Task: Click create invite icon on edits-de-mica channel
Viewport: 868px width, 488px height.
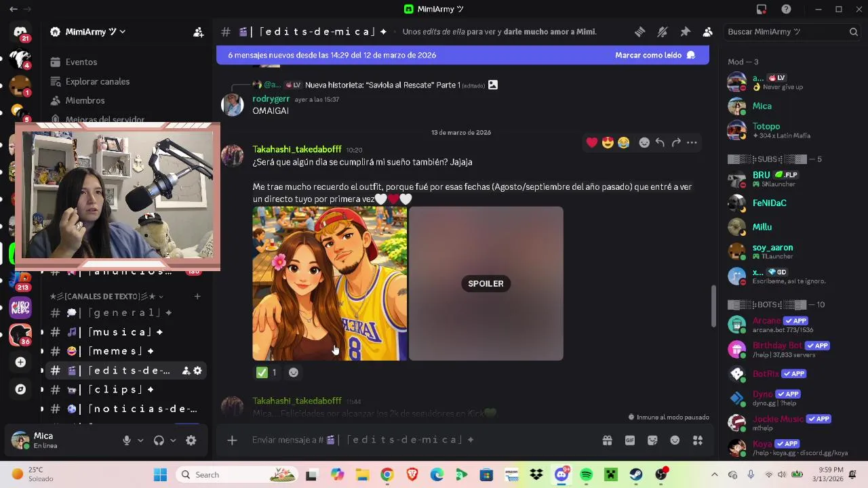Action: (x=186, y=371)
